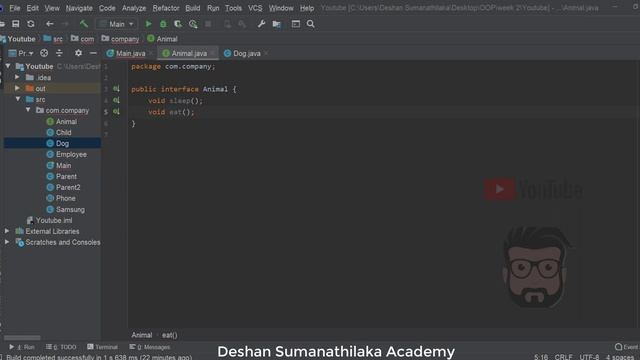Open the Main run configuration dropdown

pos(117,24)
